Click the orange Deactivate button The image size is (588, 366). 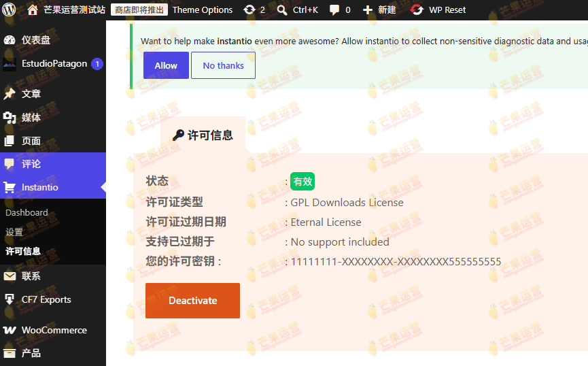pos(193,301)
